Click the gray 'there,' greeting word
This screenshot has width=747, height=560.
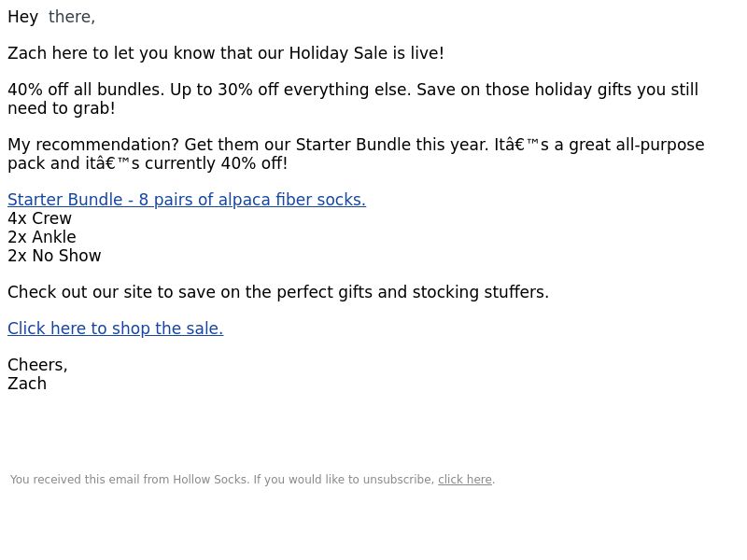click(72, 17)
